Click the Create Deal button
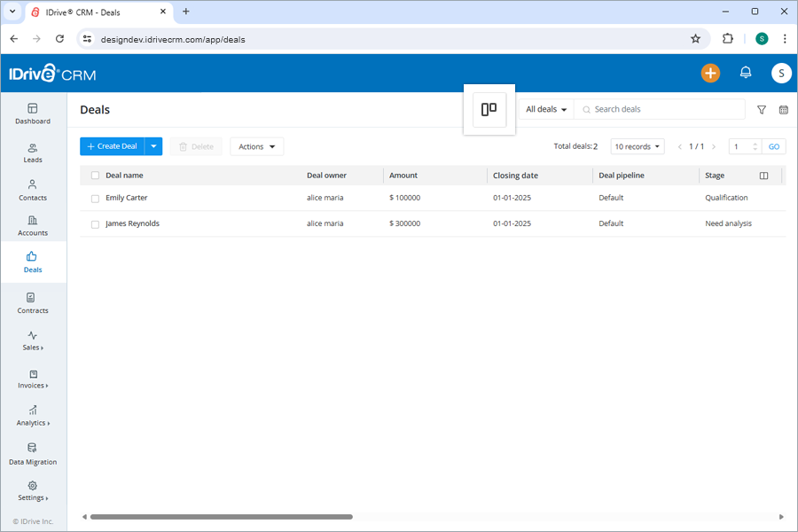798x532 pixels. 115,145
